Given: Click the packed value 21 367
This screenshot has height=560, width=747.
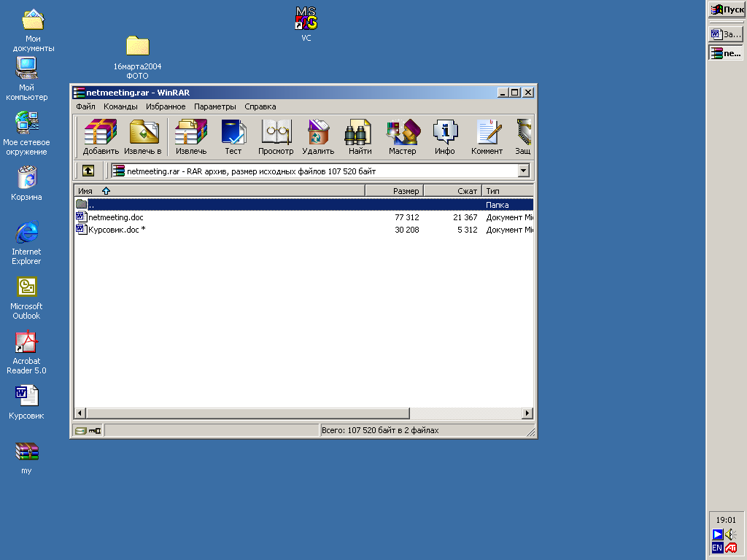Looking at the screenshot, I should [x=465, y=217].
